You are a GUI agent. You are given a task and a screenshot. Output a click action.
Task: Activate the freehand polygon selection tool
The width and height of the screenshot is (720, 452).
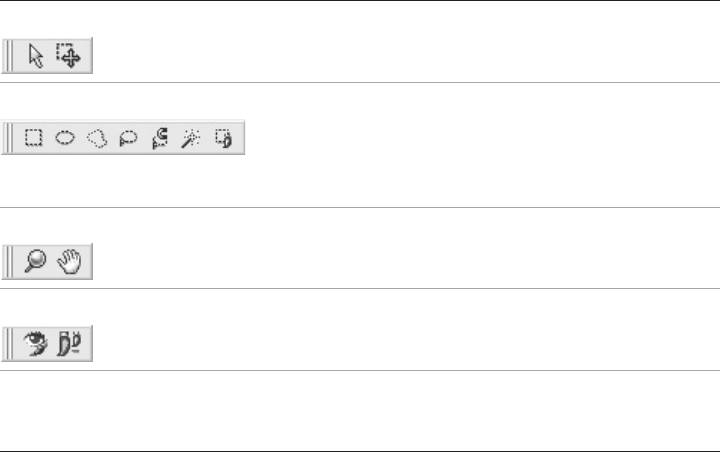[x=96, y=139]
